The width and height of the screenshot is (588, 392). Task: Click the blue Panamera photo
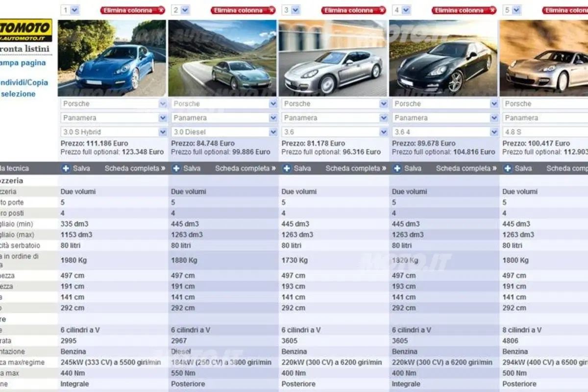pyautogui.click(x=113, y=58)
